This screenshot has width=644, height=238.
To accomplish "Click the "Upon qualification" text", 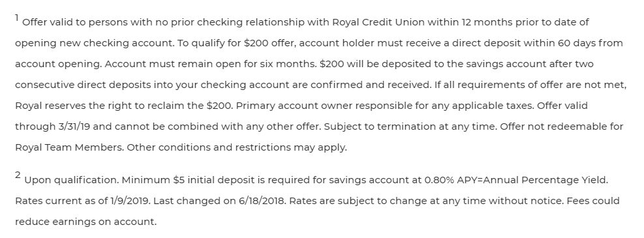I will tap(72, 180).
